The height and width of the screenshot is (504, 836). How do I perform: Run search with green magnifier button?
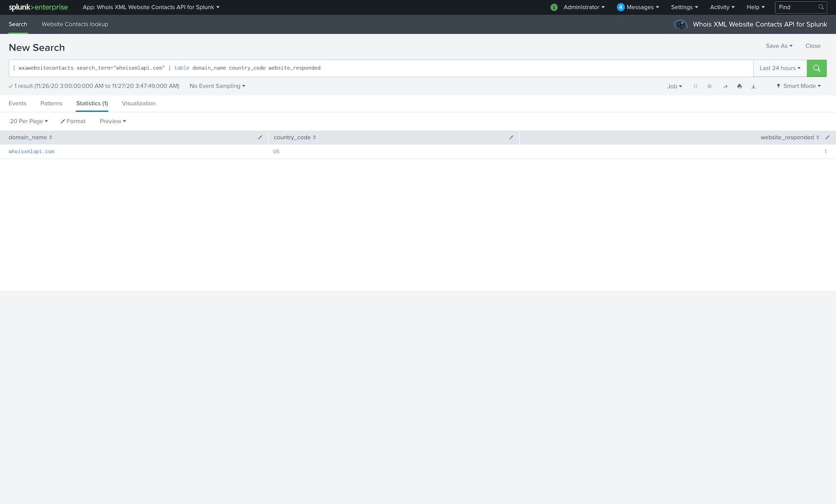point(816,68)
